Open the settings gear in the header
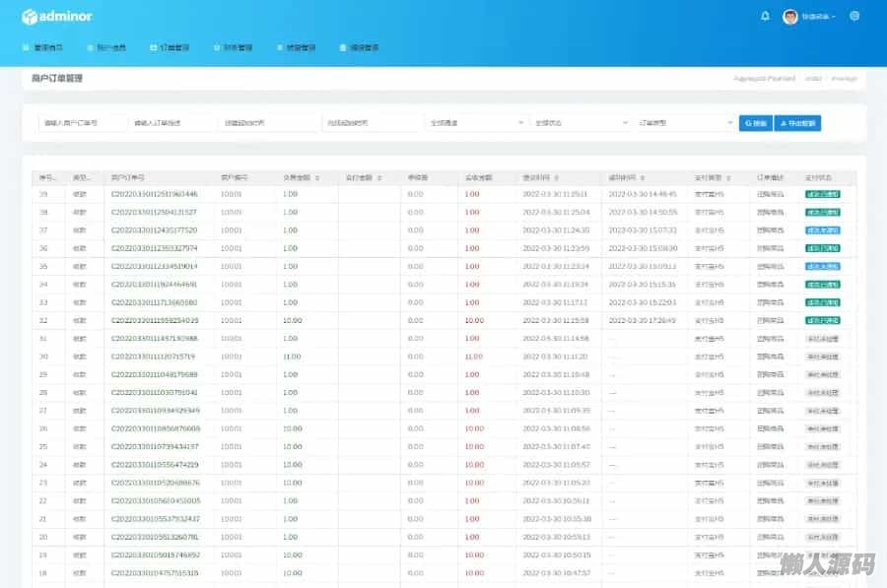887x588 pixels. (x=854, y=16)
